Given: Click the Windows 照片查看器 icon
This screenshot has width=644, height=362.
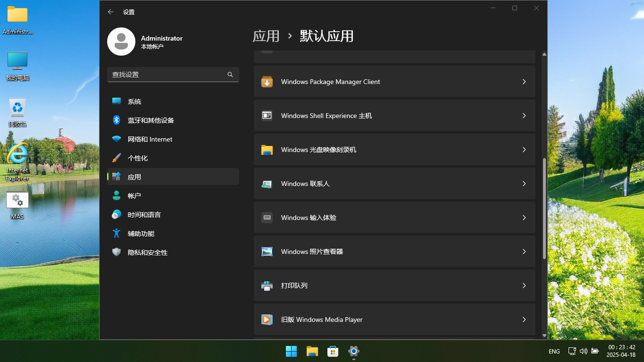Looking at the screenshot, I should 267,252.
